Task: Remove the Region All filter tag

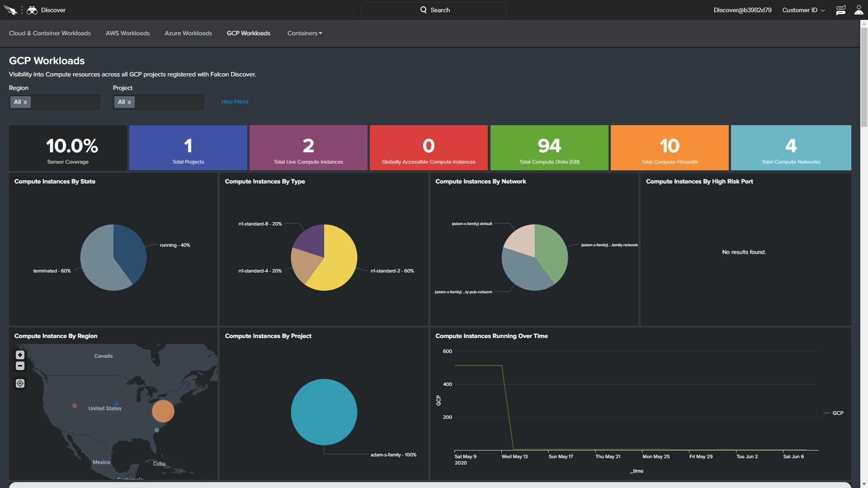Action: pyautogui.click(x=25, y=102)
